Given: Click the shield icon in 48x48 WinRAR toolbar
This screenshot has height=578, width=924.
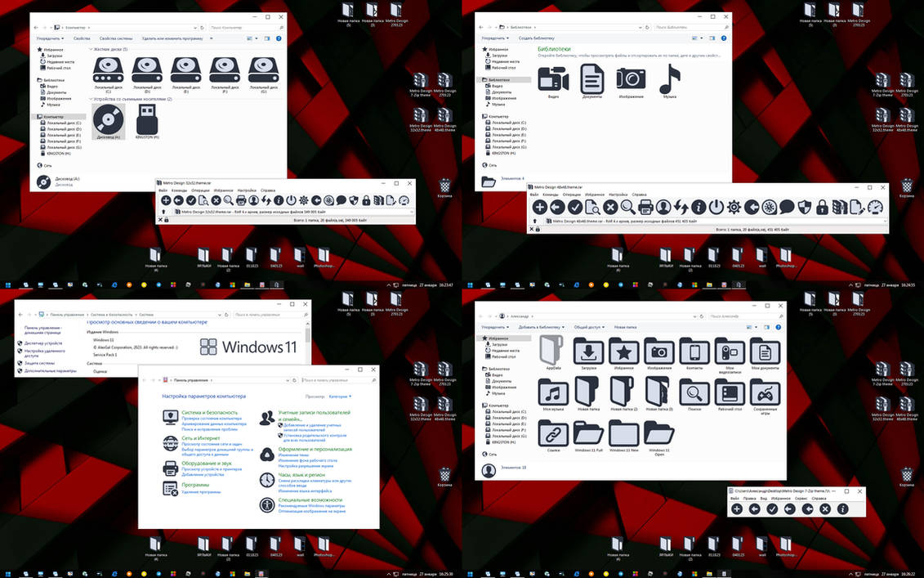Looking at the screenshot, I should [x=805, y=207].
